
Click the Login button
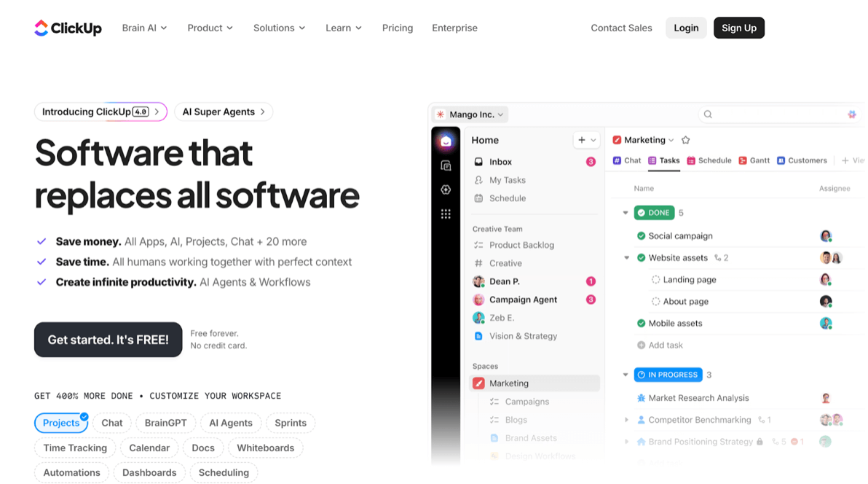tap(686, 28)
